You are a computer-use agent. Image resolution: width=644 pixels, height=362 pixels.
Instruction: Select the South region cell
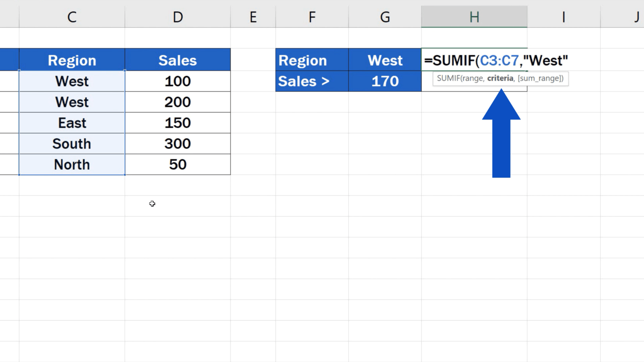(x=72, y=144)
